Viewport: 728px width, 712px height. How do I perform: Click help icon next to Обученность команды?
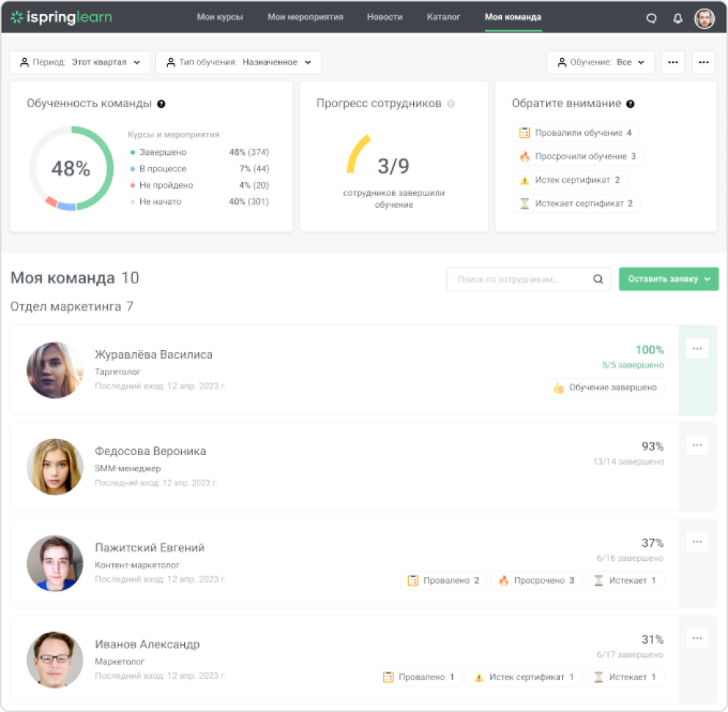(161, 104)
